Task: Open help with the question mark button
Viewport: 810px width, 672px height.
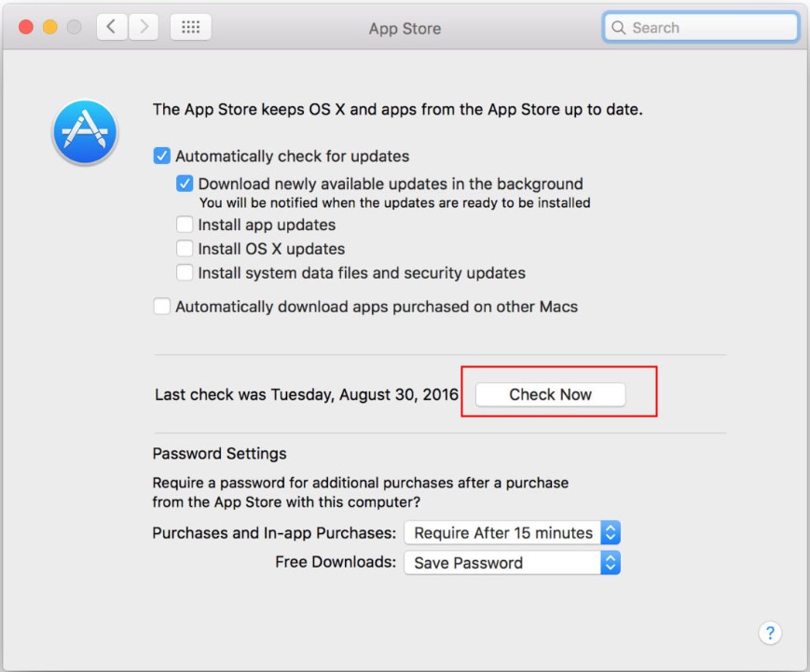Action: pyautogui.click(x=770, y=633)
